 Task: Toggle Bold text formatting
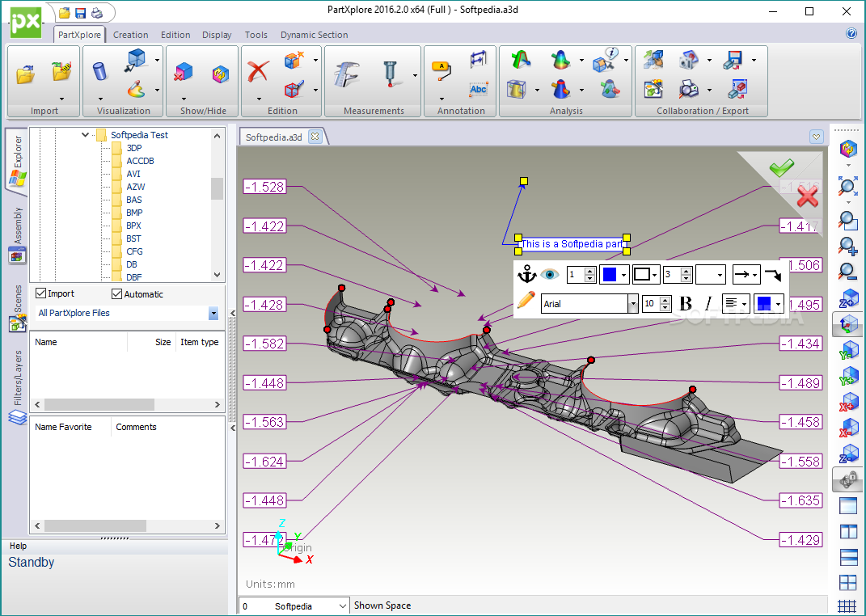coord(686,303)
